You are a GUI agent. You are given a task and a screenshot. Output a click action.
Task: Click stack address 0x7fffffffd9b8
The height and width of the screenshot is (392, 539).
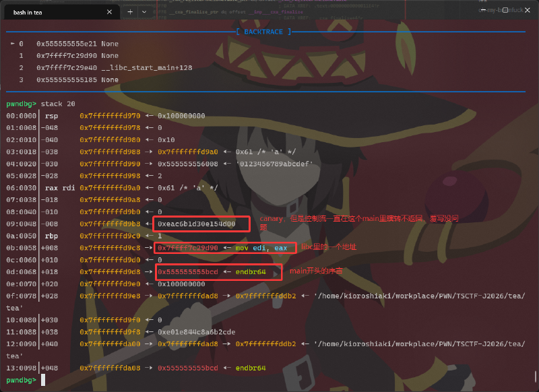(110, 224)
